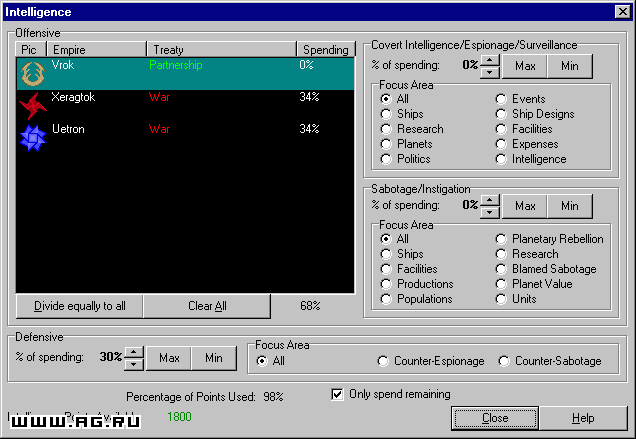Screen dimensions: 636x439
Task: Set Covert Intelligence spending to Max
Action: pyautogui.click(x=525, y=66)
